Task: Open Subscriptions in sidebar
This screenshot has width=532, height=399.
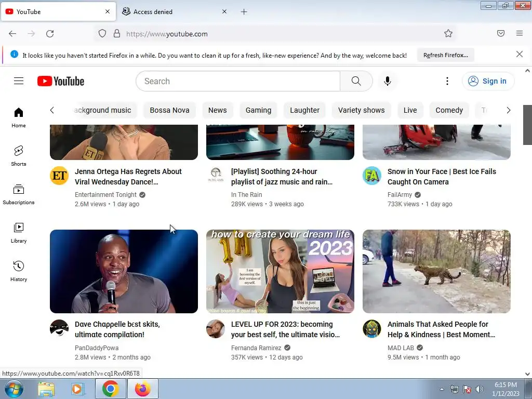Action: (19, 194)
